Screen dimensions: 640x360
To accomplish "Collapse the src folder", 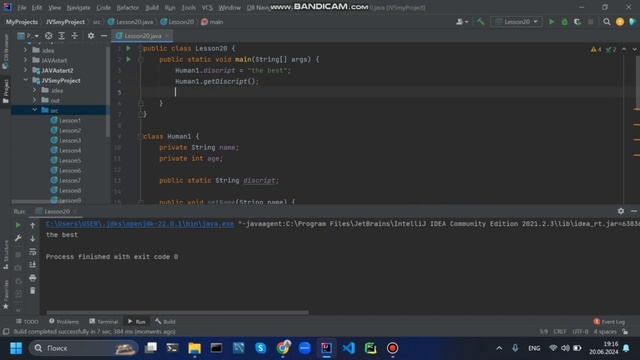I will pos(35,110).
